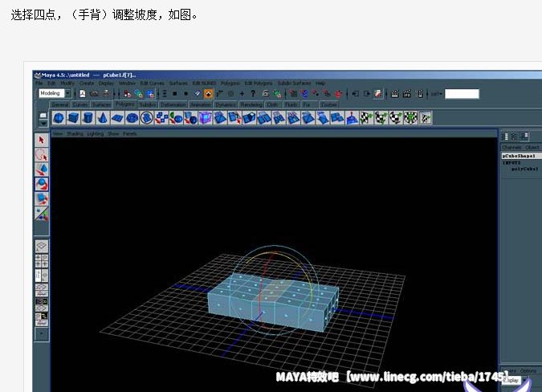Switch to the General shelf tab
This screenshot has width=542, height=392.
pyautogui.click(x=59, y=104)
